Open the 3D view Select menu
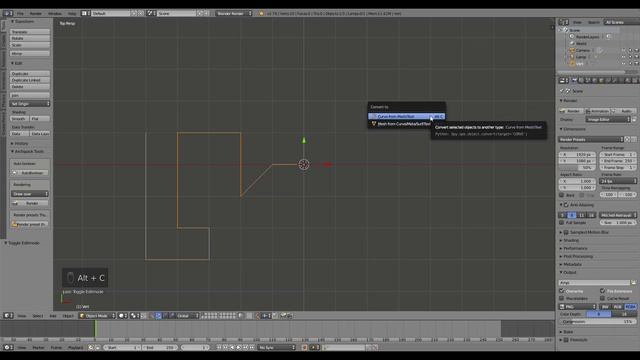Screen dimensions: 640x360 click(38, 316)
